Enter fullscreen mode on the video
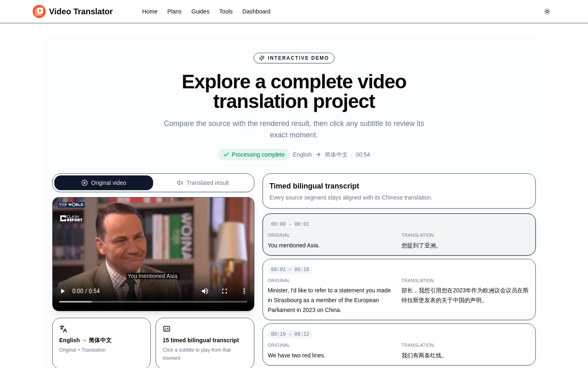The image size is (588, 368). (x=225, y=291)
